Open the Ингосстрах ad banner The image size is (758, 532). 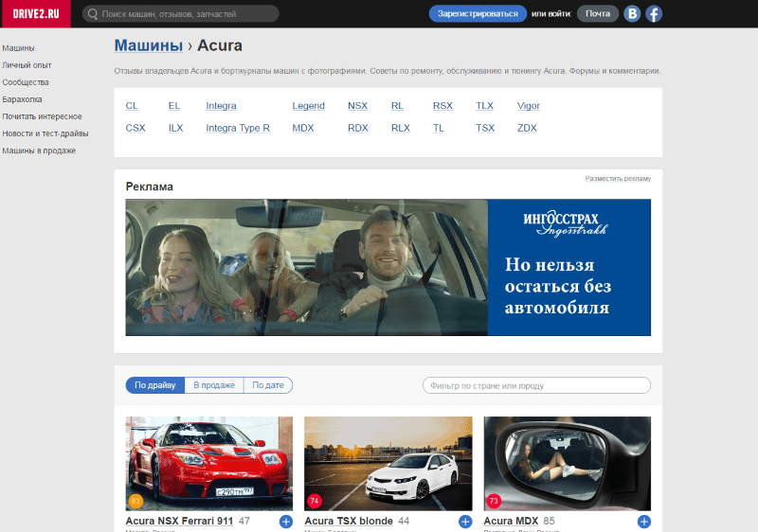click(388, 268)
